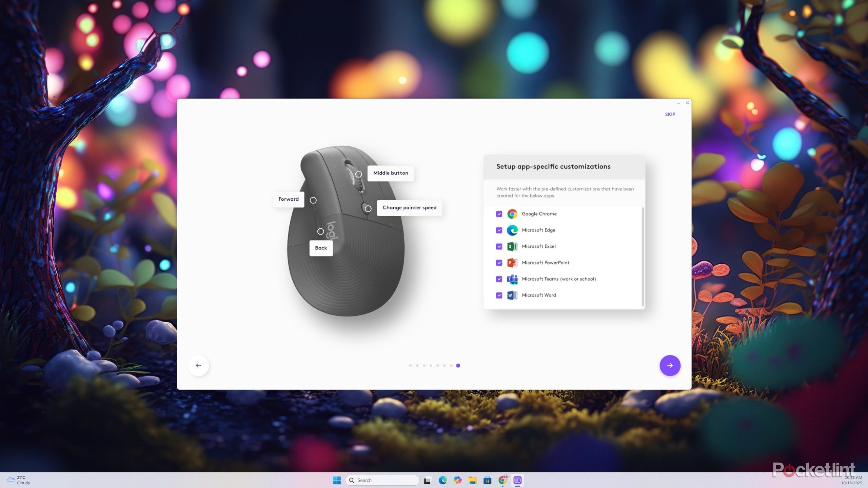
Task: Open Copilot from taskbar
Action: coord(458,480)
